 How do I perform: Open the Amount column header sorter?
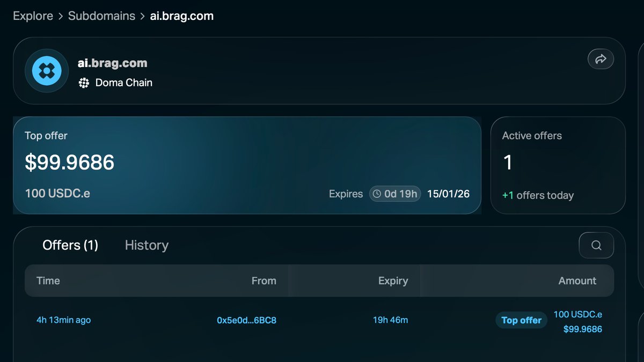click(577, 280)
